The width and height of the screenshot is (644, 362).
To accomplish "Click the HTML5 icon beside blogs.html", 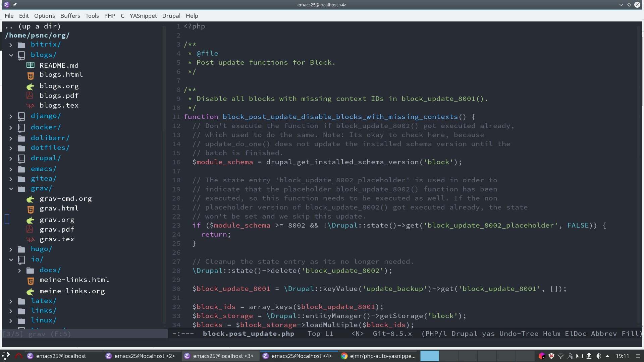I will 30,76.
